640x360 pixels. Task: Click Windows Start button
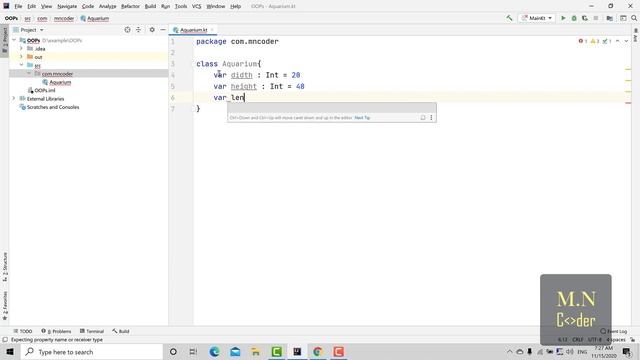(x=10, y=351)
